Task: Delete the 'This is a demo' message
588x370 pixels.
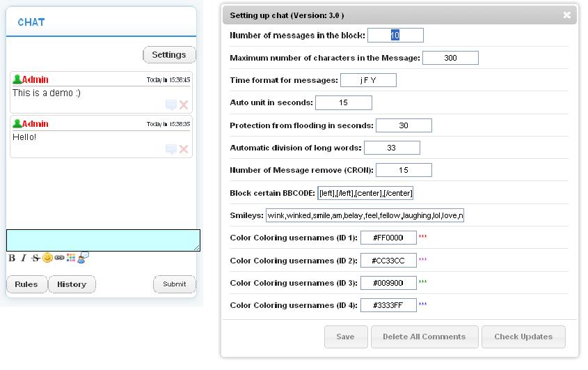Action: (184, 105)
